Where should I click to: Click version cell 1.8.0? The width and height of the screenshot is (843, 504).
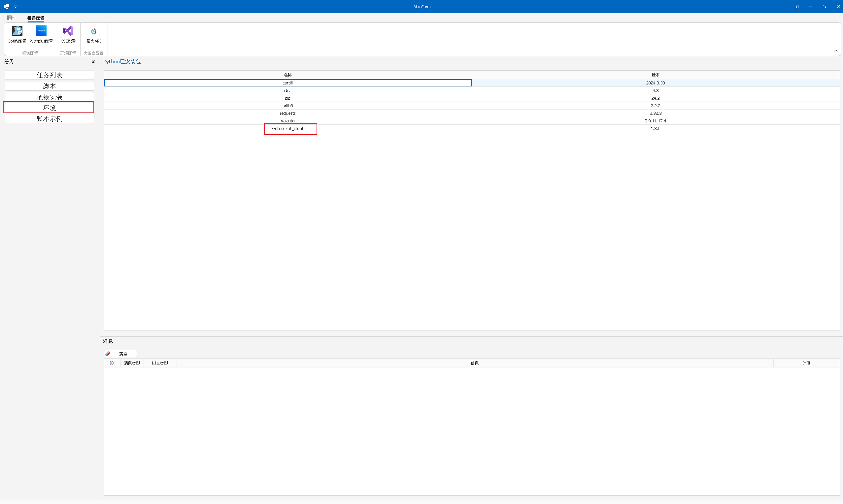(x=656, y=128)
